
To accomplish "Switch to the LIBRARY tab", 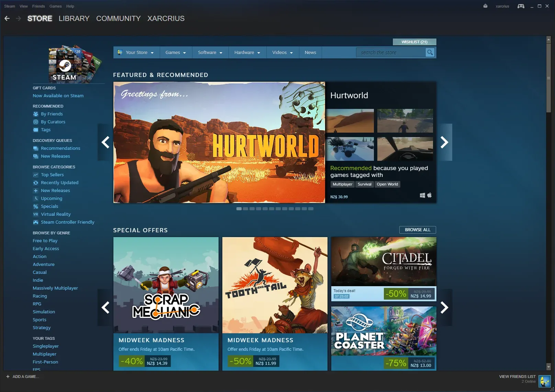I will (74, 19).
